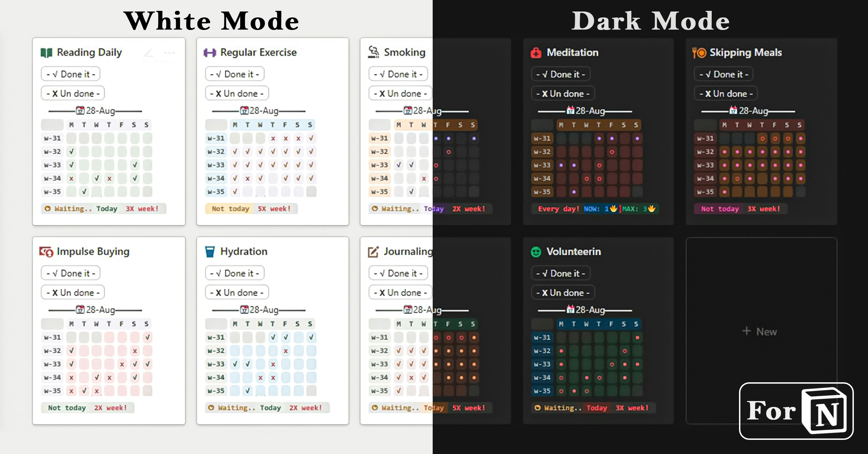The image size is (868, 454).
Task: Click Not today tag in Skipping Meals
Action: click(x=720, y=209)
